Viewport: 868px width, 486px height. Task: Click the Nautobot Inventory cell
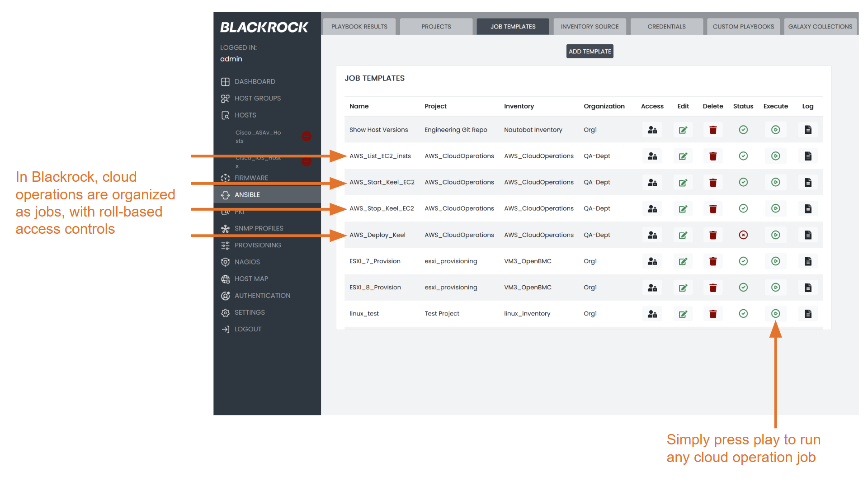coord(533,130)
